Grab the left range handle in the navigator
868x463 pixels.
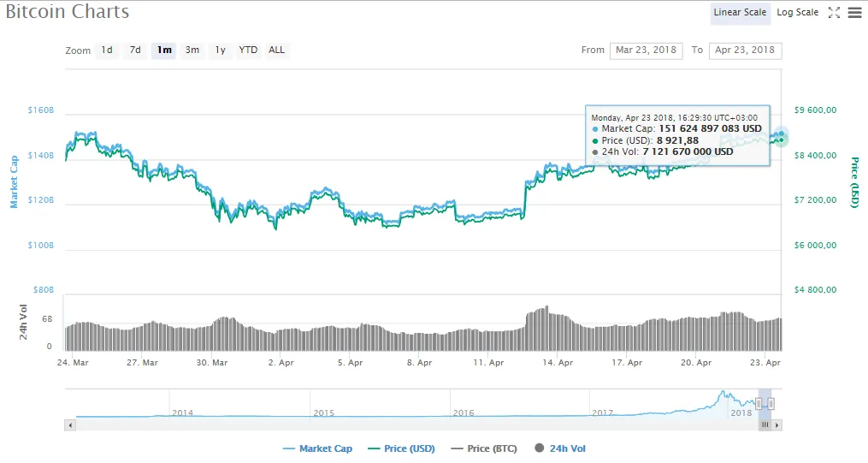pos(759,403)
